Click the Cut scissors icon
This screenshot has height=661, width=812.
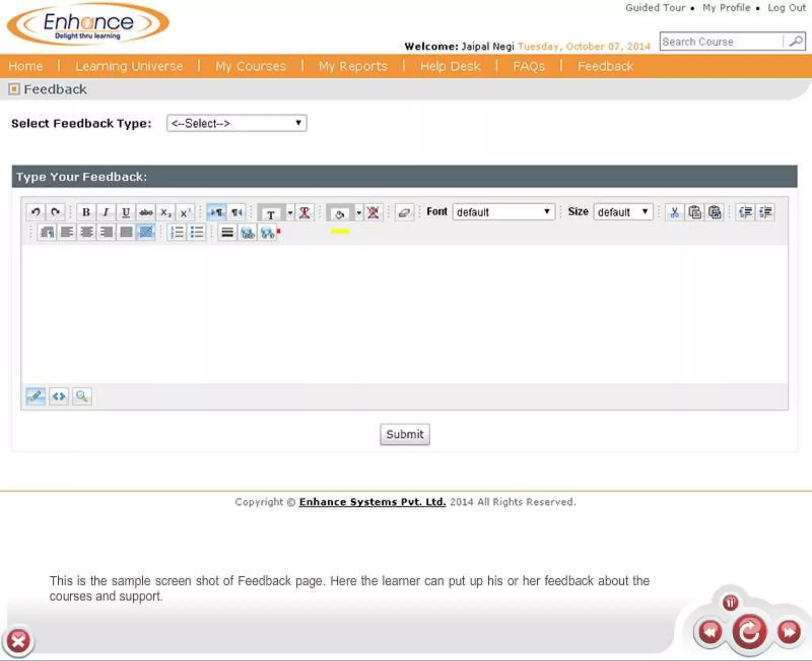674,212
